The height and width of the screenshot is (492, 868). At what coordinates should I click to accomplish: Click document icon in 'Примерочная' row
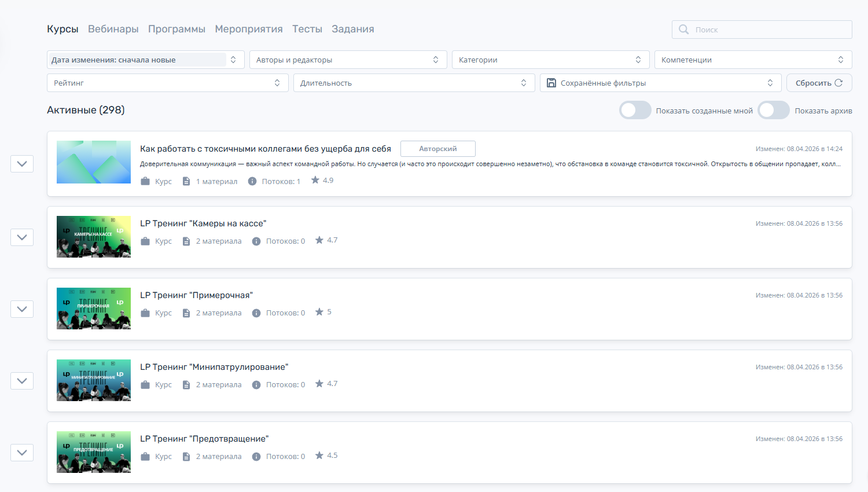pos(186,313)
